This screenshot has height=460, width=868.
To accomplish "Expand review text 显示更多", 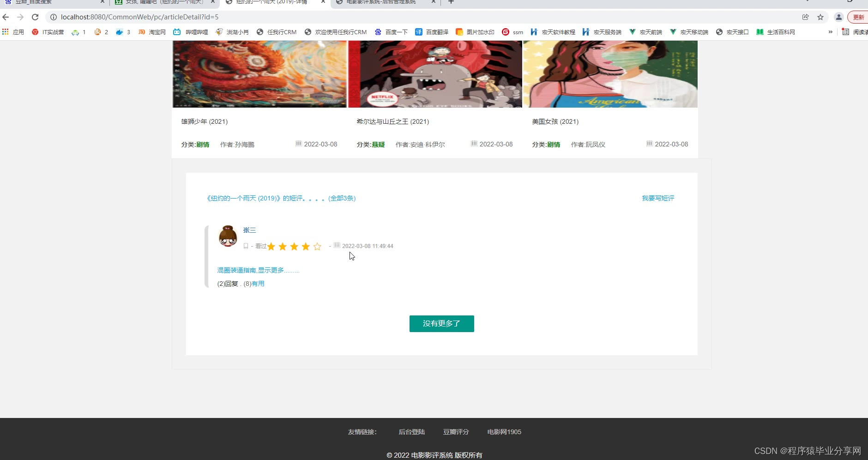I will click(x=259, y=270).
